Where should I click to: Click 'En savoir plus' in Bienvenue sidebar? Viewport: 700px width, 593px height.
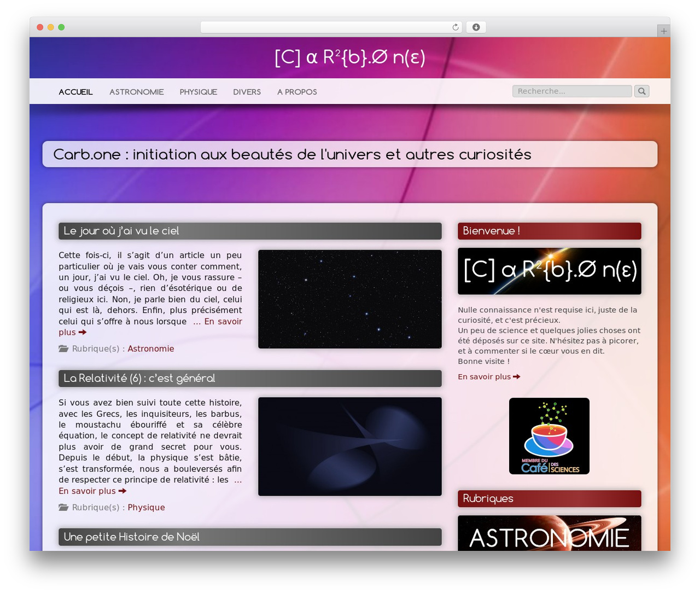click(x=489, y=377)
